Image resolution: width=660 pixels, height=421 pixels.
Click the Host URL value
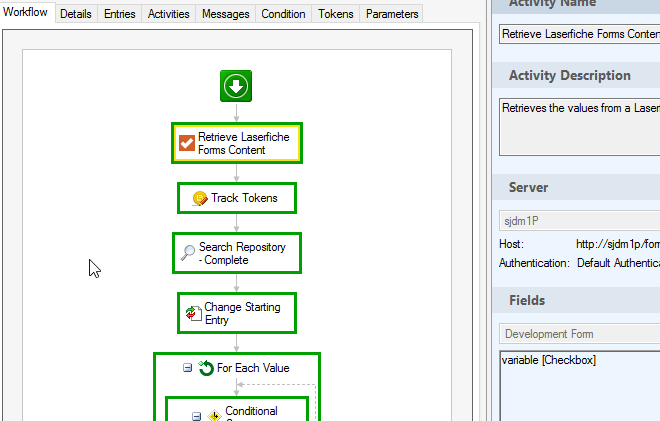618,244
